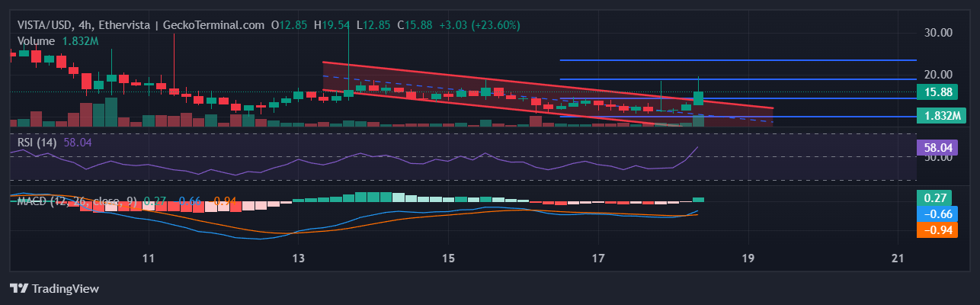Select the MACD (12, 26, close, 9) legend
The width and height of the screenshot is (980, 305).
tap(78, 201)
